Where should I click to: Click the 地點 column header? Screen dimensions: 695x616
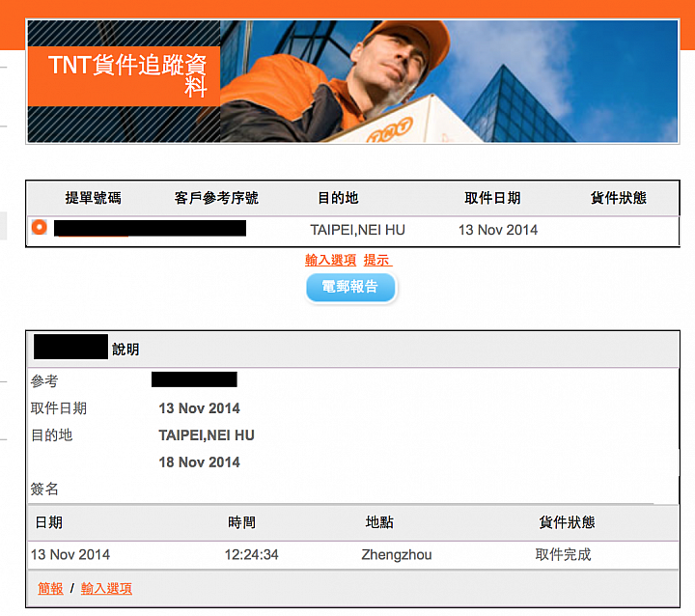tap(379, 522)
